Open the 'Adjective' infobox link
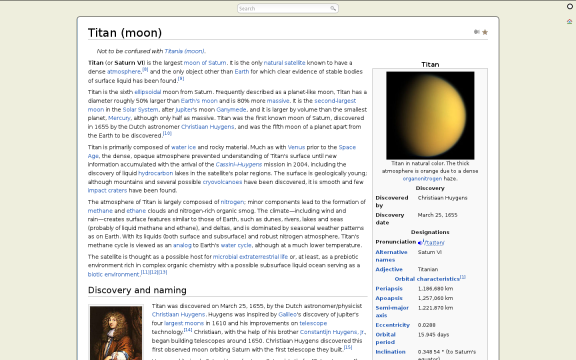576x360 pixels. point(389,269)
